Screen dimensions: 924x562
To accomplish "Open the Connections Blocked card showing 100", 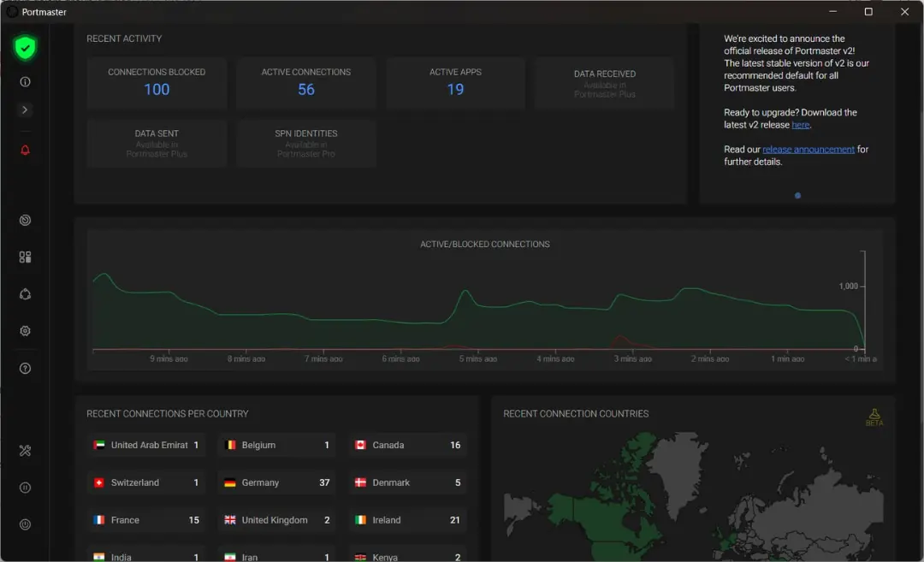I will coord(157,82).
